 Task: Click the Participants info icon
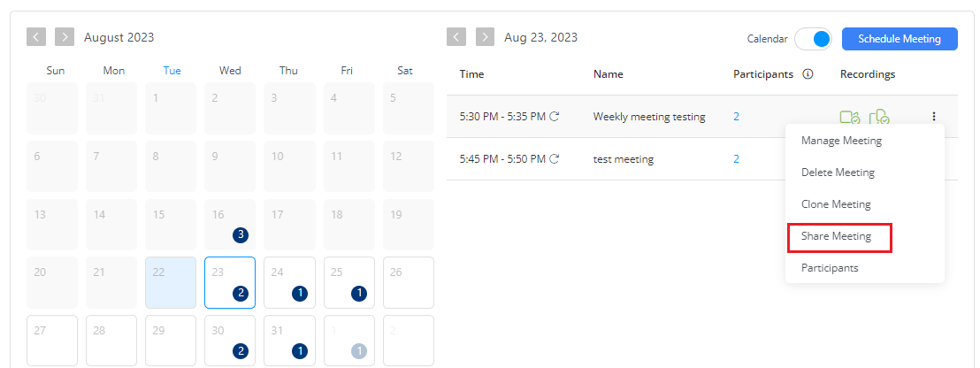(x=808, y=74)
